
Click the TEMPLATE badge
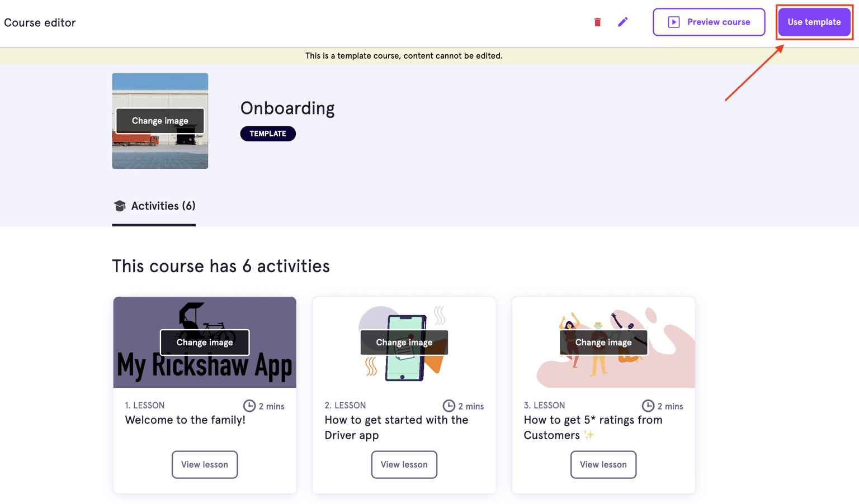coord(268,134)
